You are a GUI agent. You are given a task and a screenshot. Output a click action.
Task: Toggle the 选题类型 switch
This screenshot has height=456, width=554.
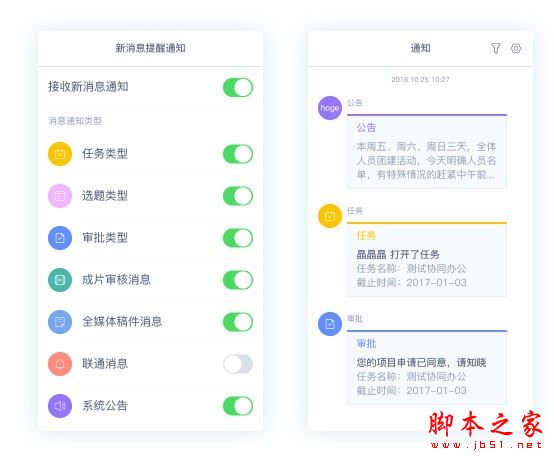[x=238, y=196]
